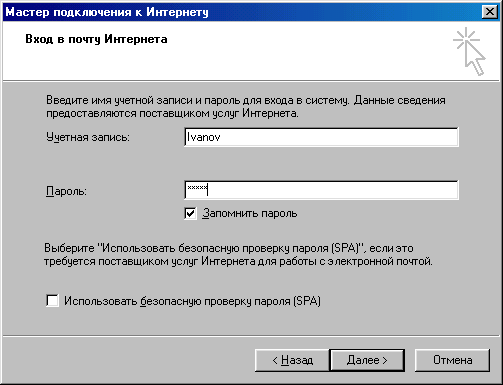The image size is (503, 385).
Task: Click the wizard cursor icon in the header
Action: pos(469,51)
